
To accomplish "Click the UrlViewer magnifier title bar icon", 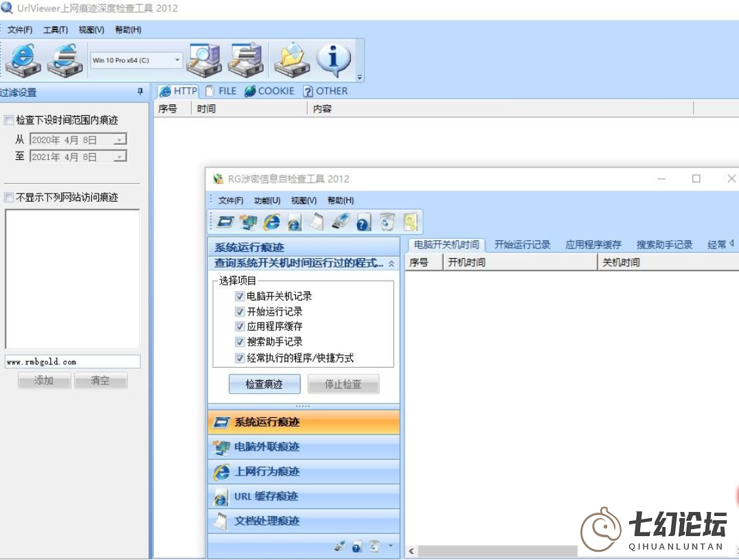I will (x=7, y=8).
